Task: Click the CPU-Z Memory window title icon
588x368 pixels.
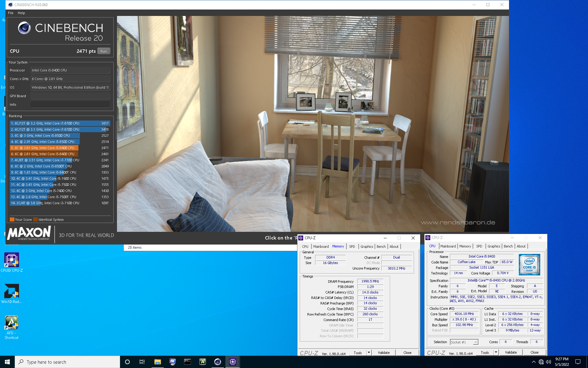Action: 301,238
